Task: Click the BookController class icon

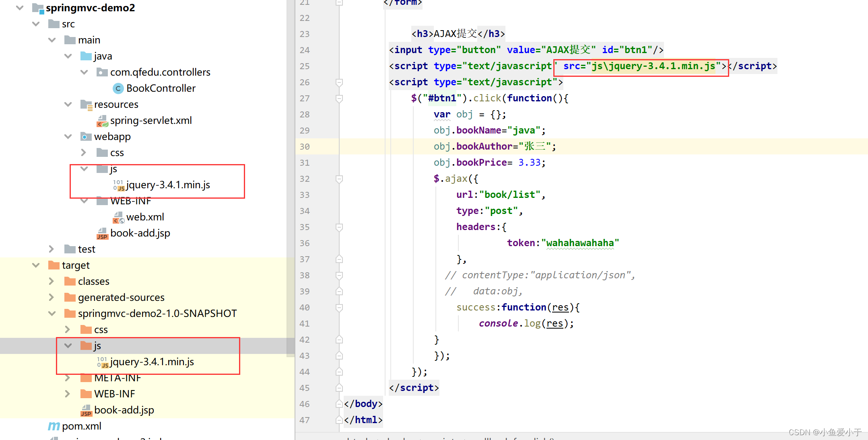Action: [x=118, y=88]
